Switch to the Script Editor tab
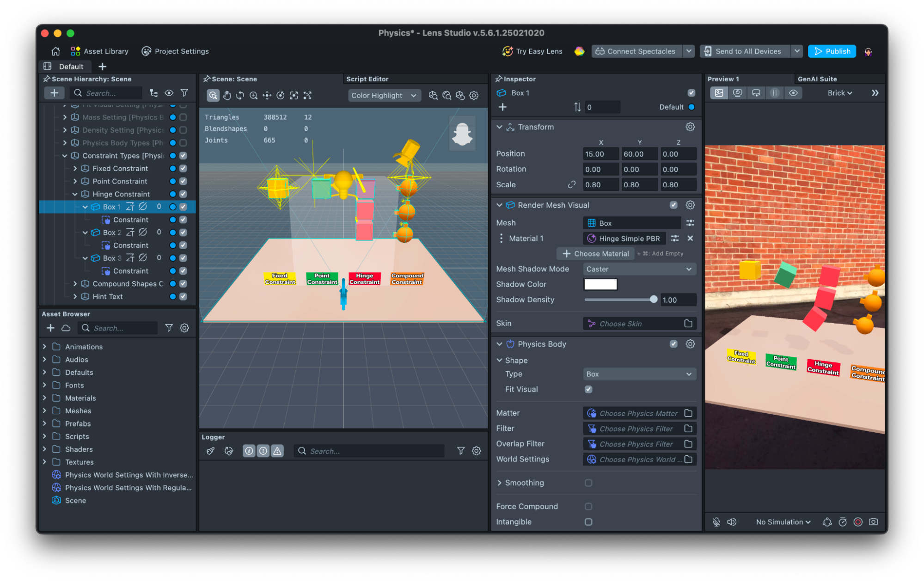This screenshot has height=582, width=924. [x=367, y=79]
